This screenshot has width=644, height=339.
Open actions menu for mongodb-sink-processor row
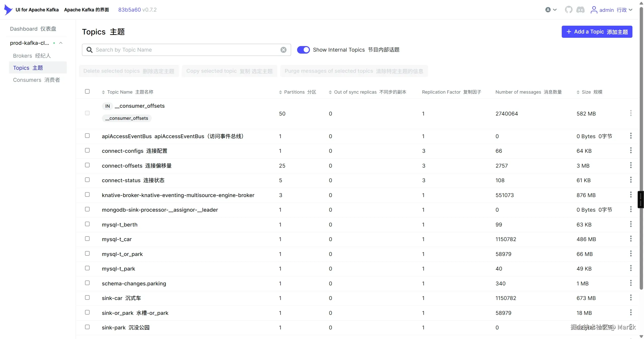tap(631, 209)
